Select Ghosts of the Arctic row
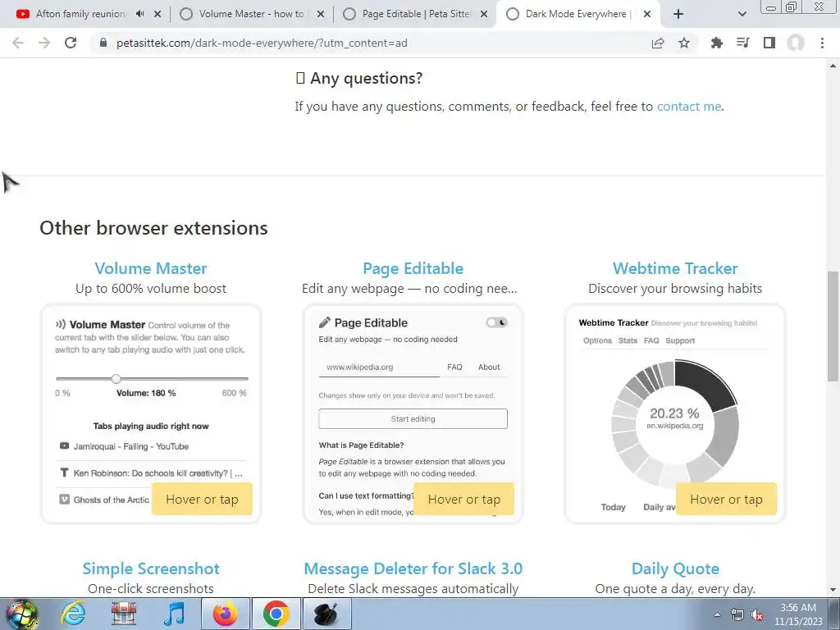This screenshot has height=630, width=840. (104, 500)
